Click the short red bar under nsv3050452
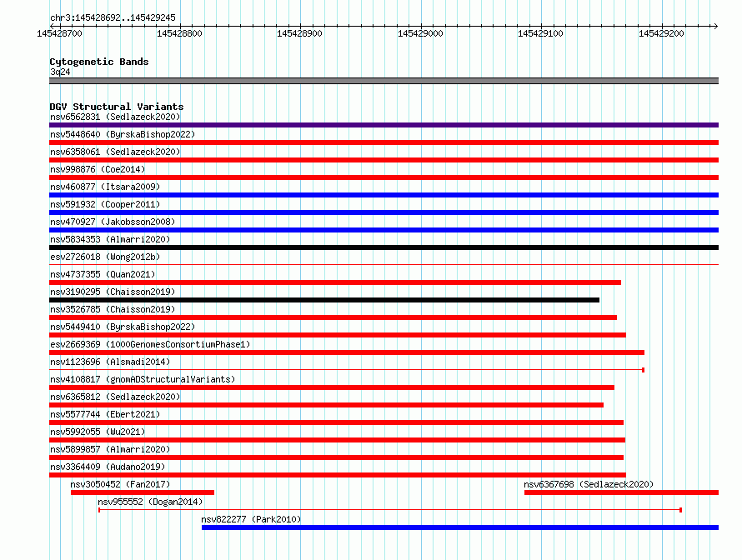 (143, 492)
